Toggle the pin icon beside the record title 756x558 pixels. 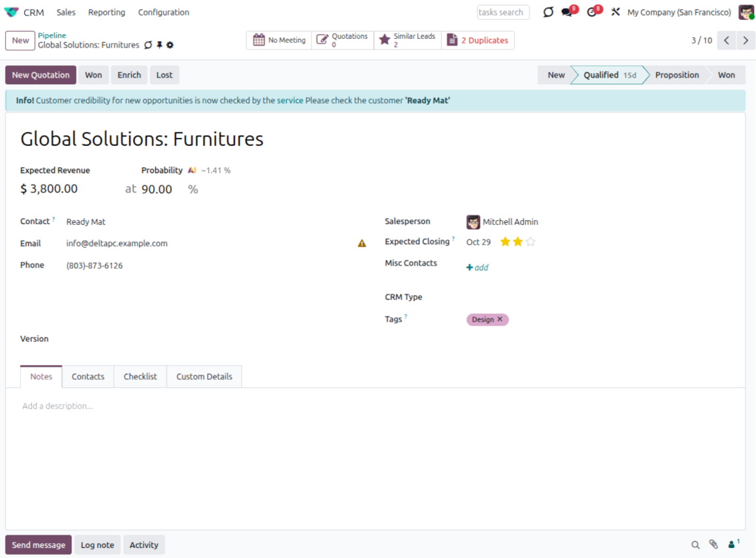159,45
